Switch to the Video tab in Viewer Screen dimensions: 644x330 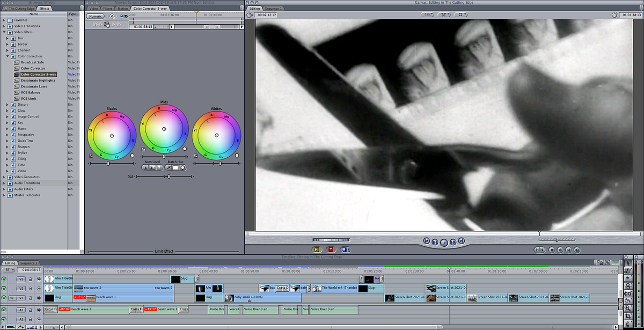[x=94, y=9]
